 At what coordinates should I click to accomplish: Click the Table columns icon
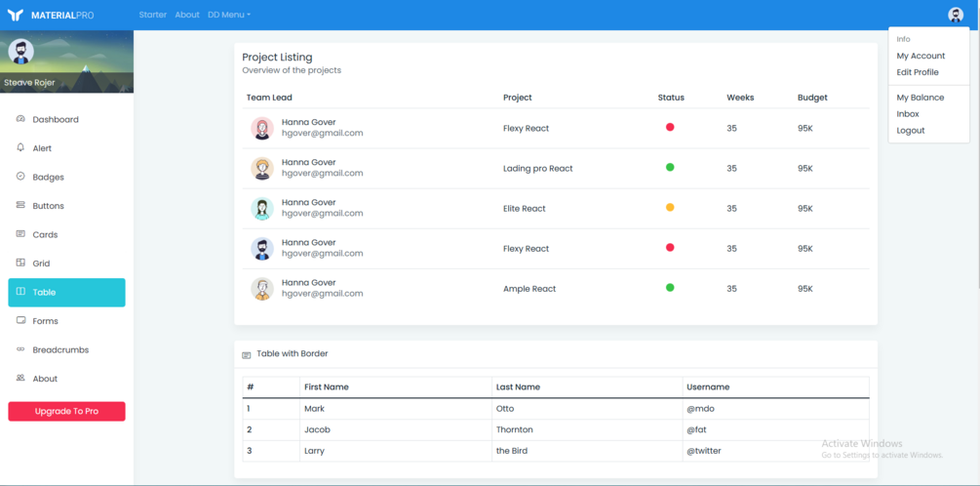click(x=20, y=292)
